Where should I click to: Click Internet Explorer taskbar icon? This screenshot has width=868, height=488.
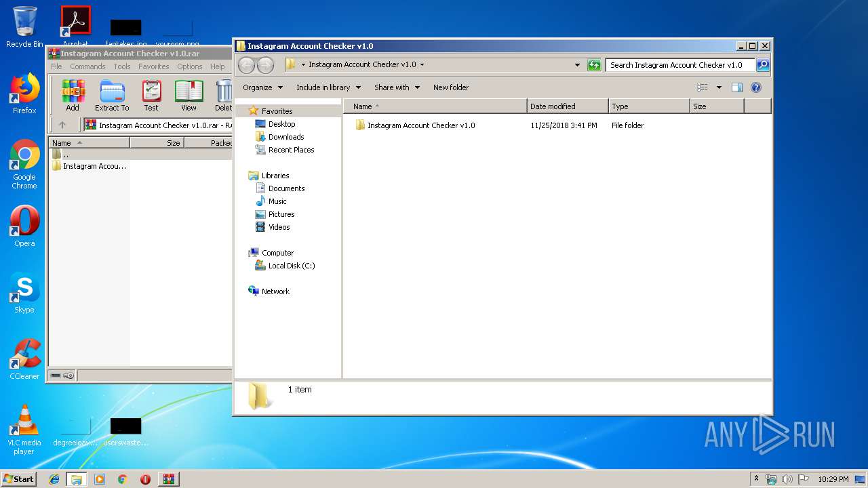click(54, 479)
